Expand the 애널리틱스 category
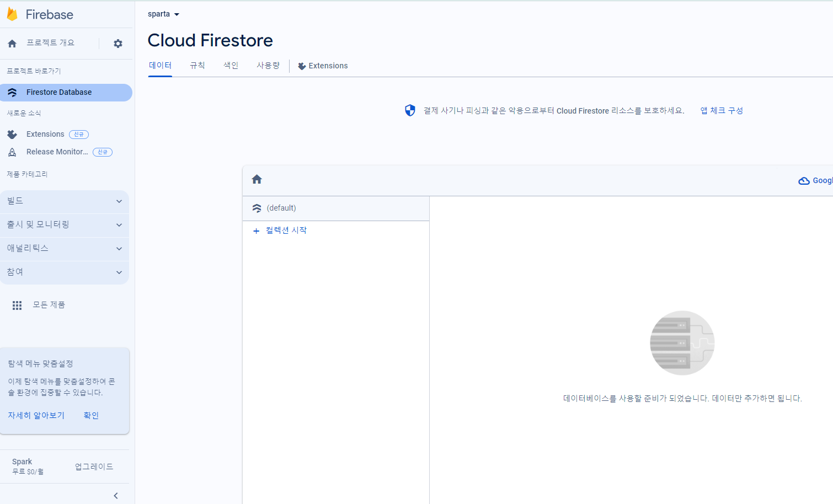833x504 pixels. point(65,249)
